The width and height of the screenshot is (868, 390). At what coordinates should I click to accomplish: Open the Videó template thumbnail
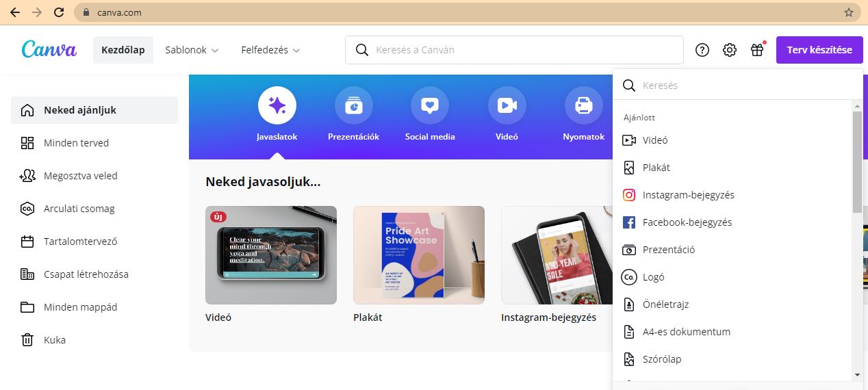point(271,255)
